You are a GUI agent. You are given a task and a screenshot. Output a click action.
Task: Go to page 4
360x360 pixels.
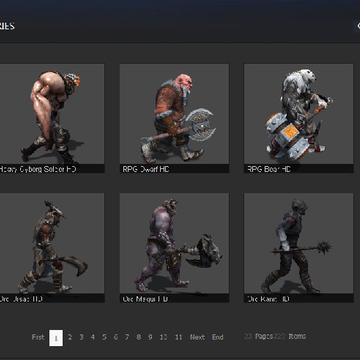(x=93, y=337)
